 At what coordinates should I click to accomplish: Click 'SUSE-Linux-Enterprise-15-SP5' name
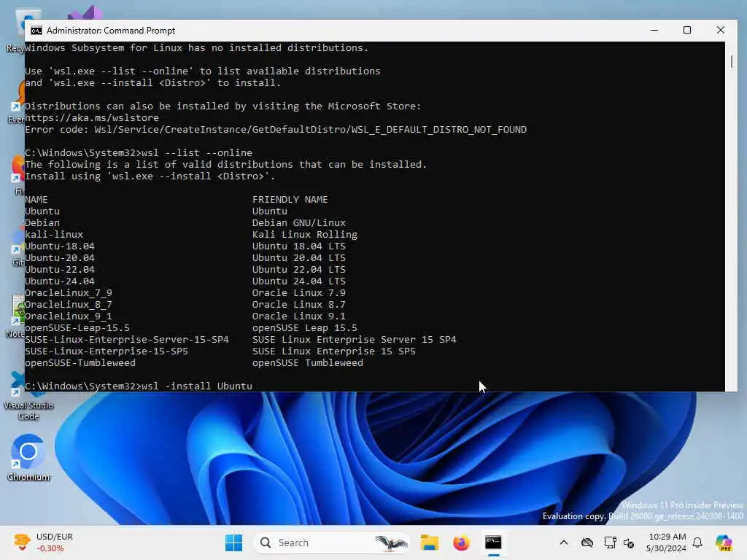point(107,351)
